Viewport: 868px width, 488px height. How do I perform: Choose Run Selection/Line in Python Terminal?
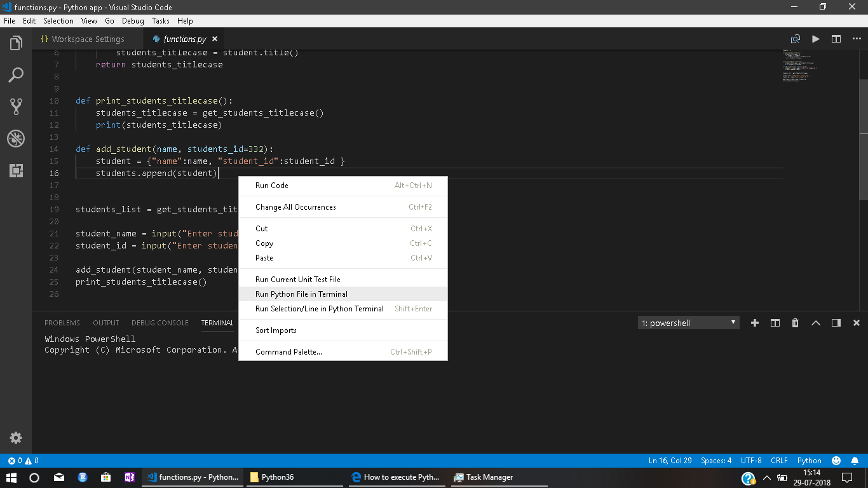[343, 309]
